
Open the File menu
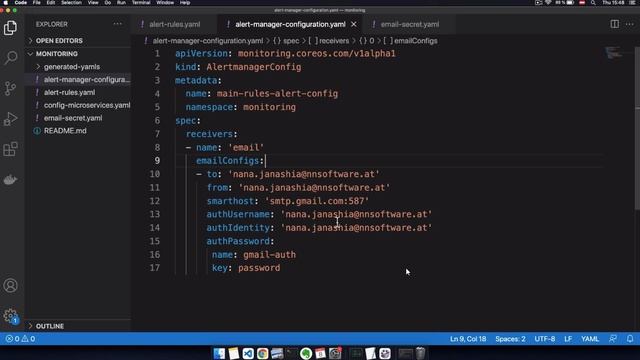pos(36,2)
